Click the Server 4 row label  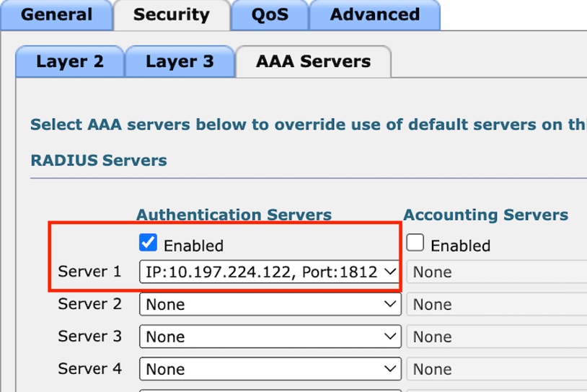coord(90,369)
